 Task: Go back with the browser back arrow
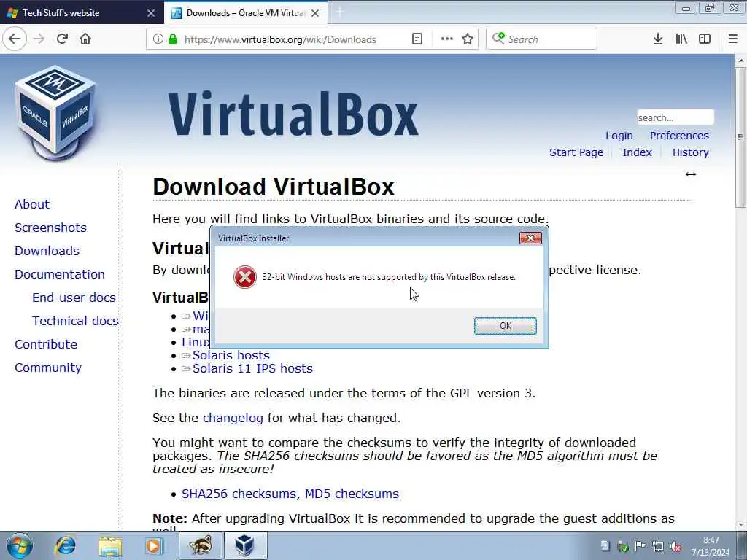point(15,39)
